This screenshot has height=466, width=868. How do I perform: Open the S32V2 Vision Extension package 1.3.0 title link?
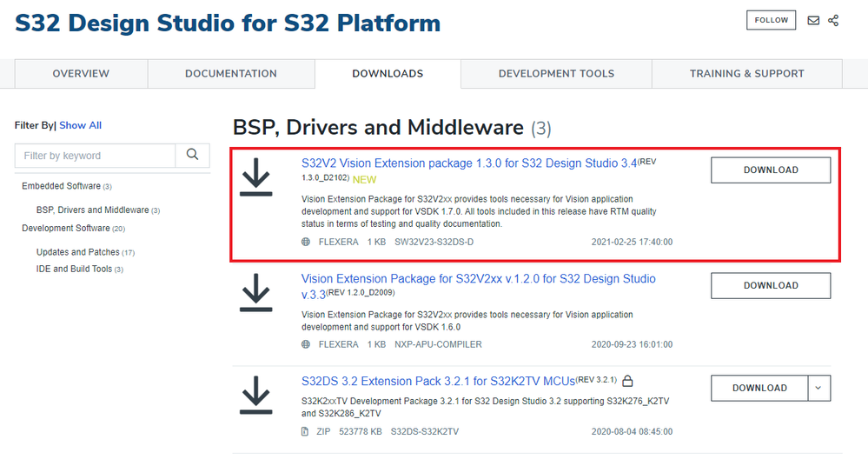coord(469,163)
